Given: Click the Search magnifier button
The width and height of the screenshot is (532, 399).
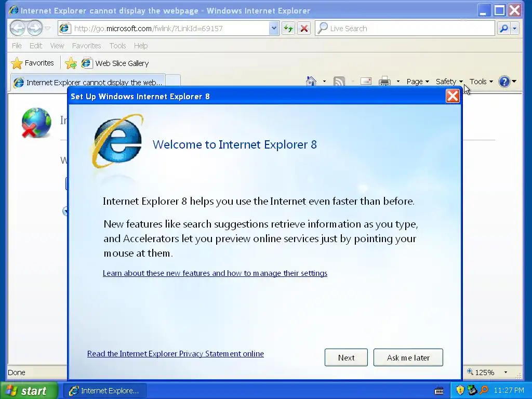Looking at the screenshot, I should (x=504, y=29).
